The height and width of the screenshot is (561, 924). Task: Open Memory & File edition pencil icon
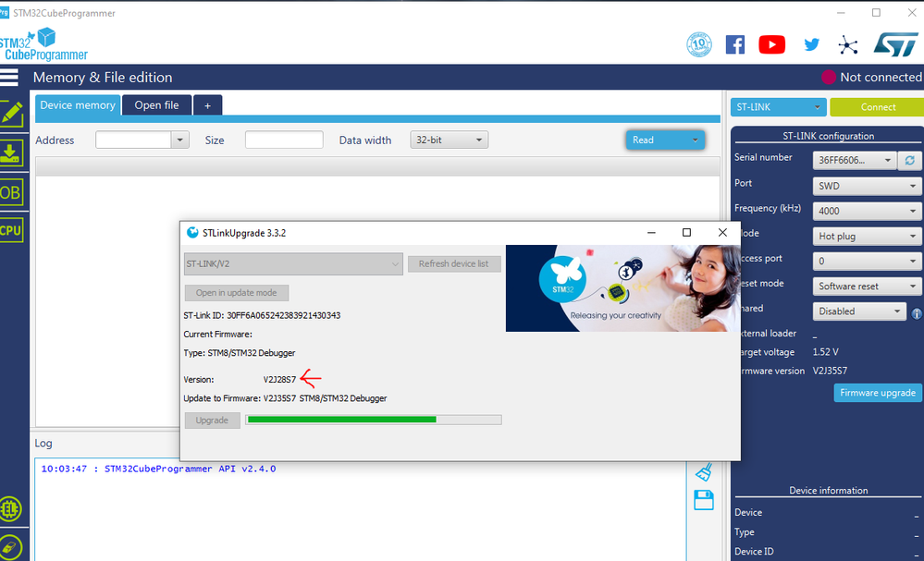[x=11, y=113]
